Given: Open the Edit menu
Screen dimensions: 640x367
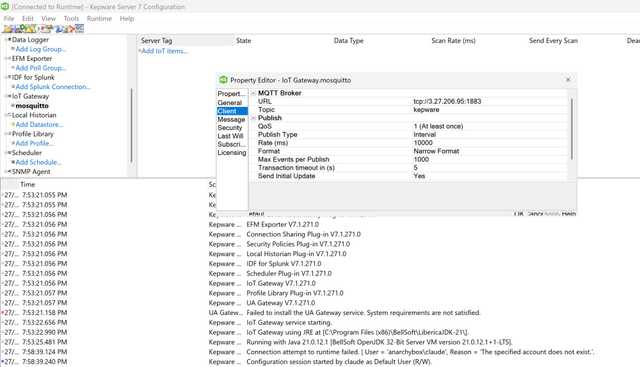Looking at the screenshot, I should click(27, 18).
